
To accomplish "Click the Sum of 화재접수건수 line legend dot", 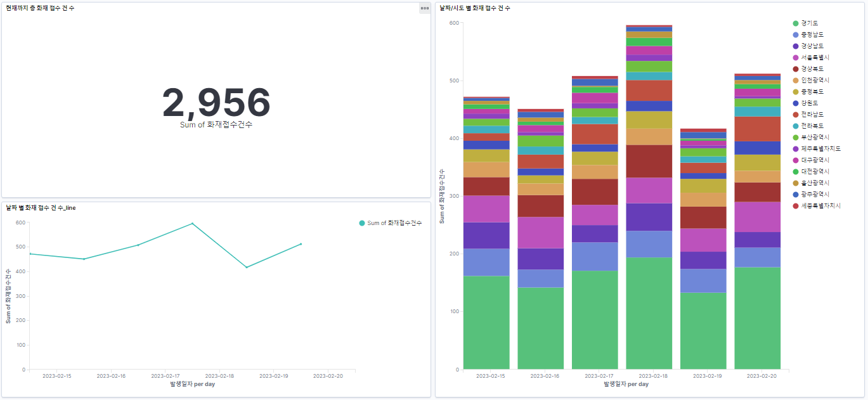I will (362, 223).
